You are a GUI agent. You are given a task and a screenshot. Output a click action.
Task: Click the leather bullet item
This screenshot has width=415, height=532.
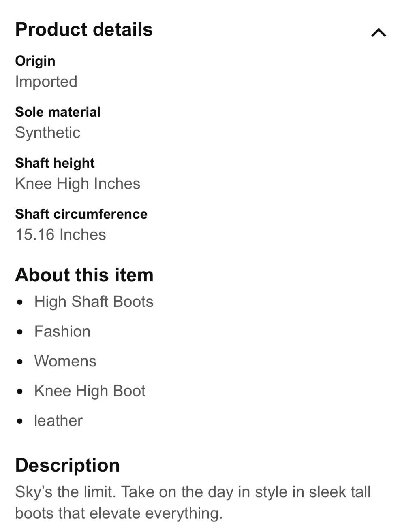[x=58, y=421]
